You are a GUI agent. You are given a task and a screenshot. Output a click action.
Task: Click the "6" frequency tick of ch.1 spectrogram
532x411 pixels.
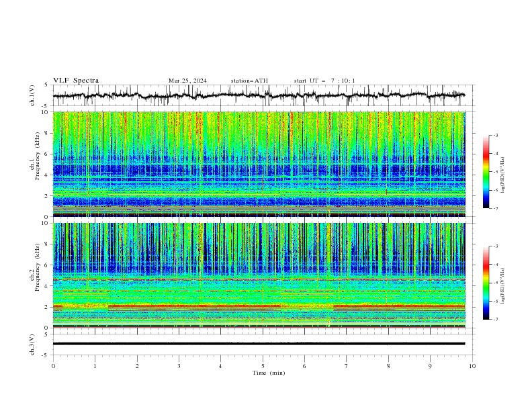click(48, 154)
